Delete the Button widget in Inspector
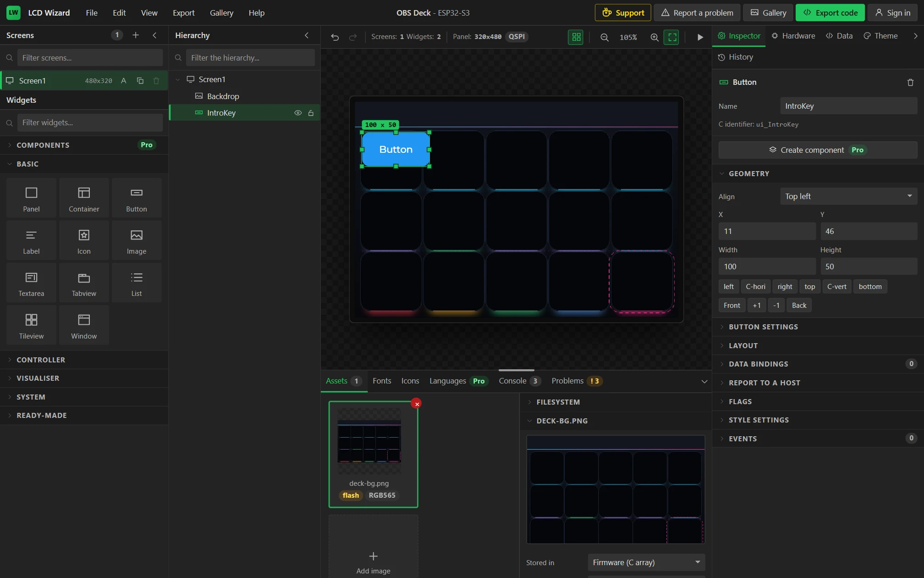924x578 pixels. (x=910, y=83)
